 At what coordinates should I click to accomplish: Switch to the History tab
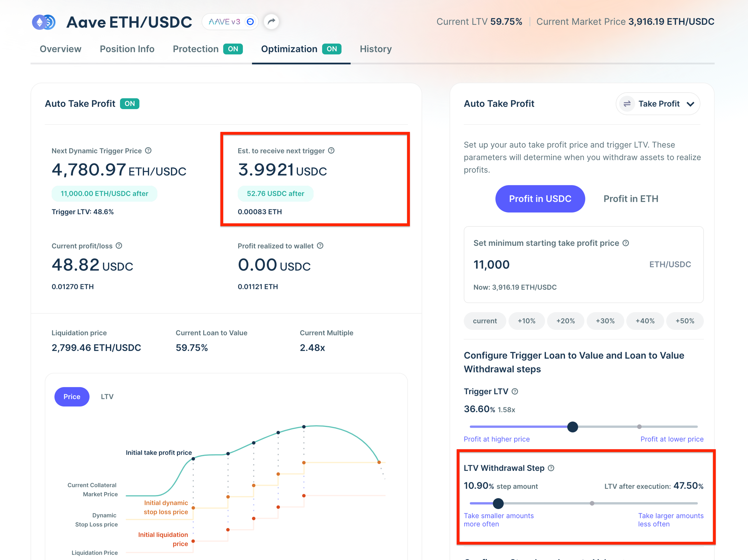[375, 49]
